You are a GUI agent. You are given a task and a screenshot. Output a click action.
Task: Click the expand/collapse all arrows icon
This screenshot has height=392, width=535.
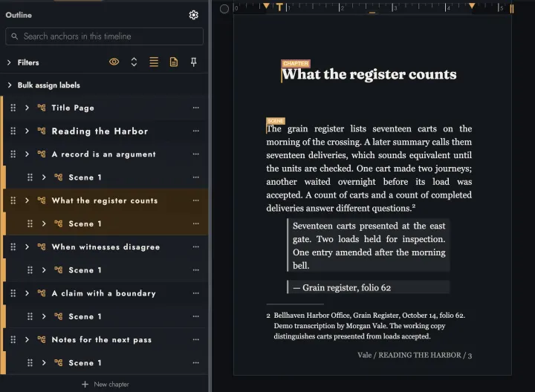coord(134,62)
